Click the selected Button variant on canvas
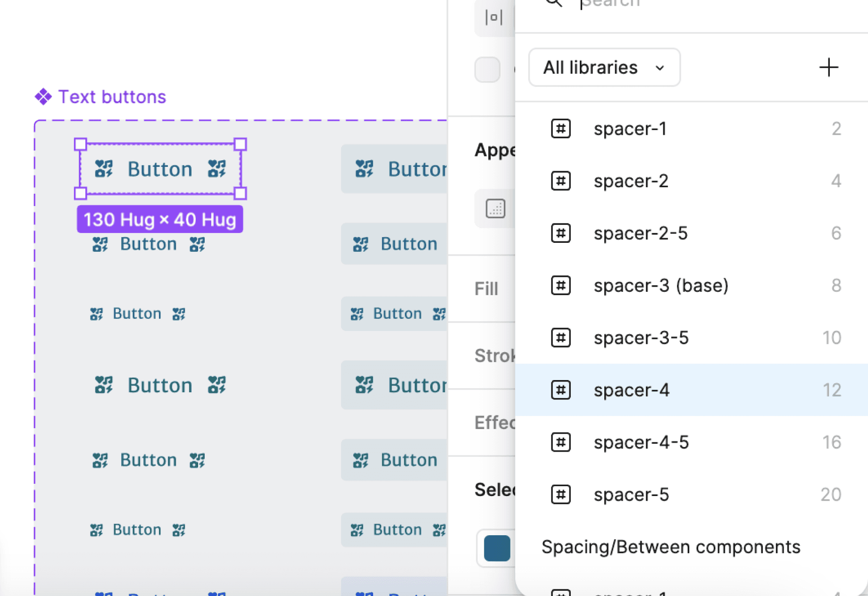Viewport: 868px width, 596px height. (x=160, y=169)
